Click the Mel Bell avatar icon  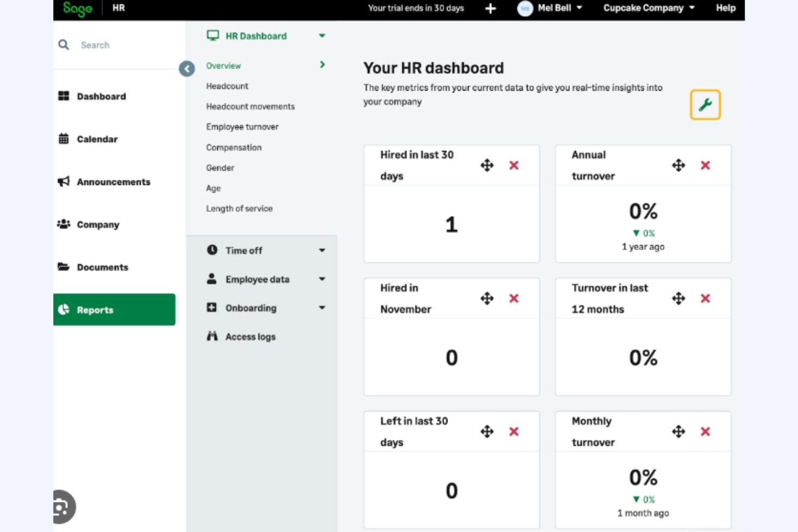tap(525, 8)
